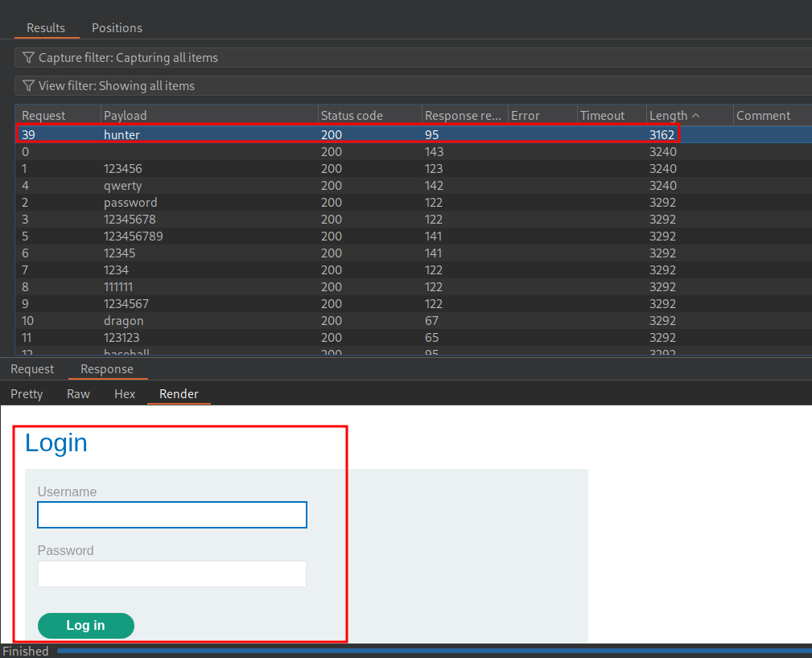Select the Render view tab
The image size is (812, 658).
pos(179,394)
